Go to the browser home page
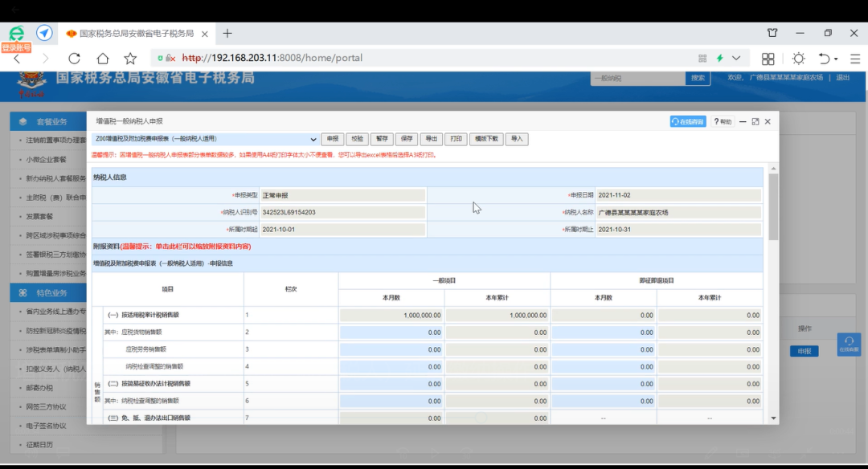868x469 pixels. [102, 58]
